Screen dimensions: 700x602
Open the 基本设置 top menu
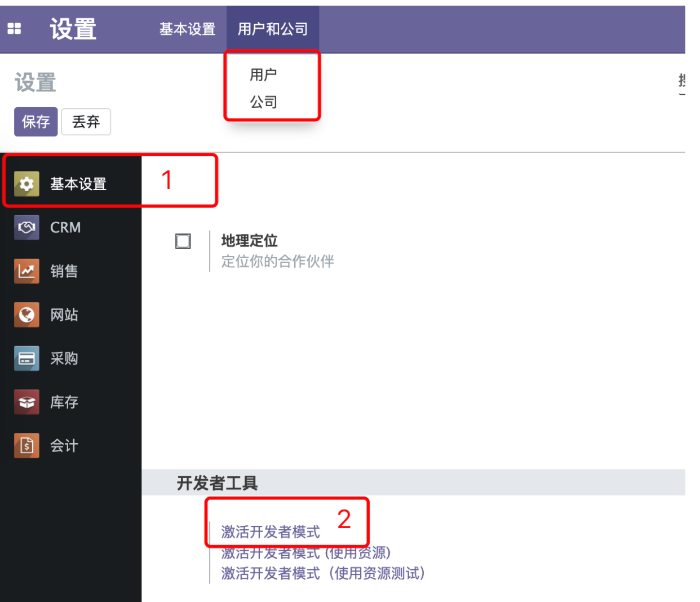(188, 29)
